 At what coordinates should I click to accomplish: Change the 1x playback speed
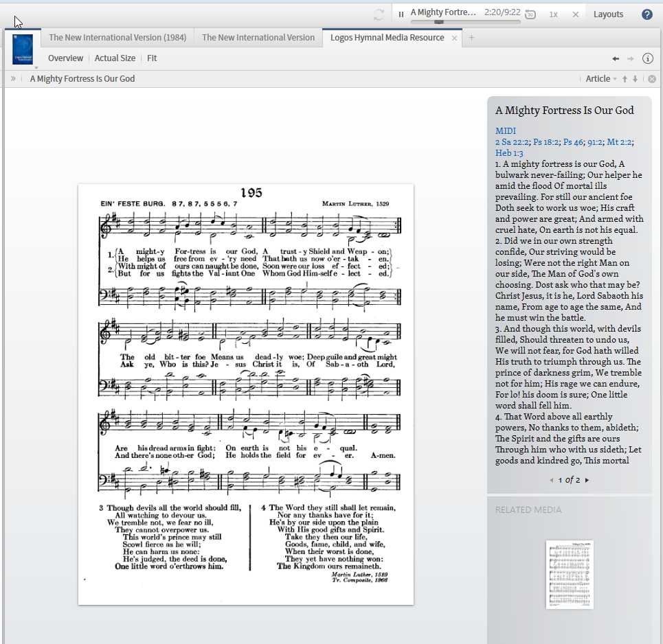coord(553,14)
